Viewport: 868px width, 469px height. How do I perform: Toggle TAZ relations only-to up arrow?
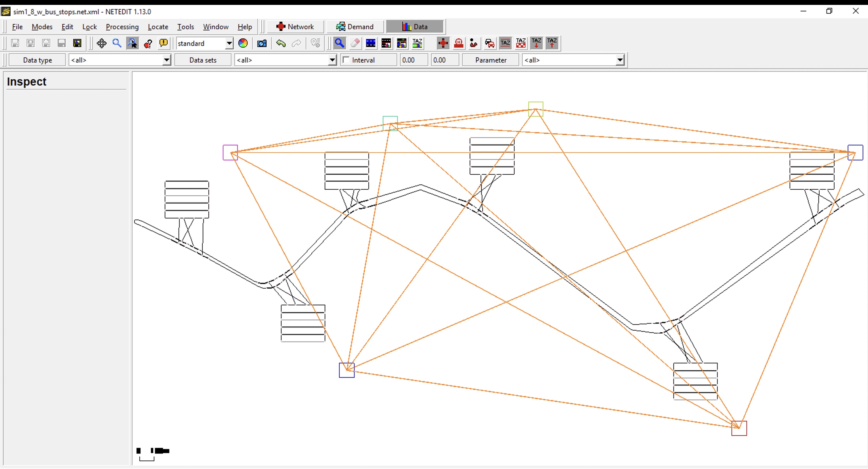pyautogui.click(x=552, y=43)
